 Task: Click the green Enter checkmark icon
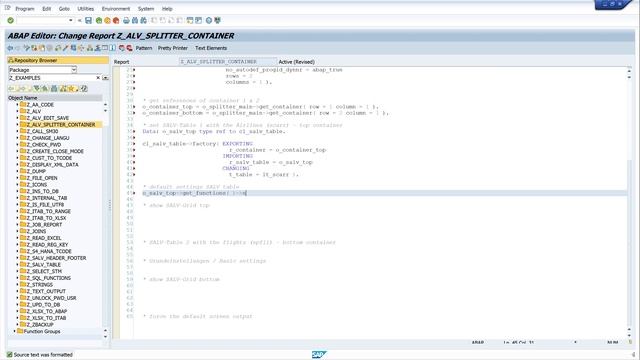tap(11, 20)
